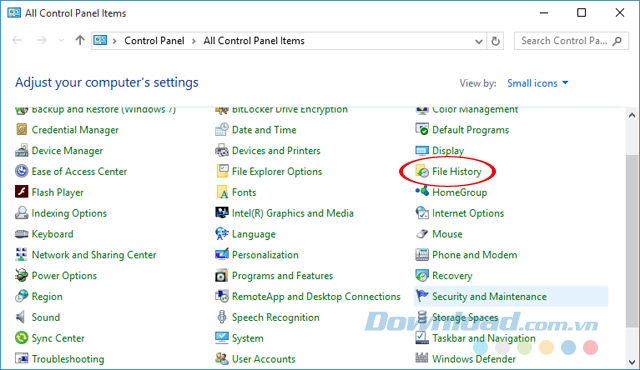
Task: Open the System link
Action: coord(247,338)
